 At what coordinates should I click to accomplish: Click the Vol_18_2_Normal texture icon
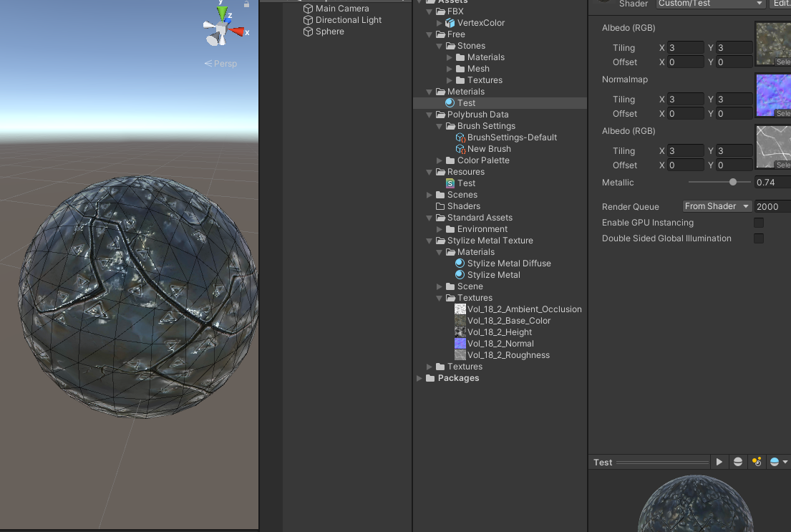point(460,344)
